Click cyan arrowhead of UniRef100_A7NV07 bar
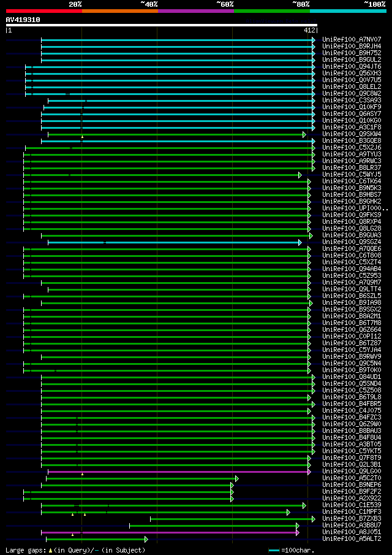 tap(314, 40)
